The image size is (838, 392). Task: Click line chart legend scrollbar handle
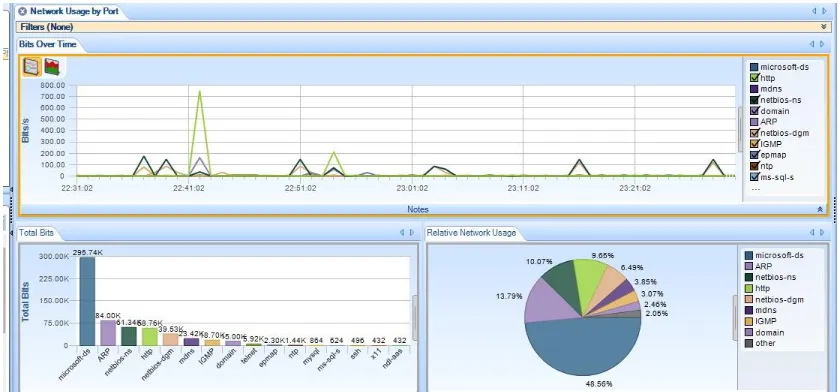point(740,129)
